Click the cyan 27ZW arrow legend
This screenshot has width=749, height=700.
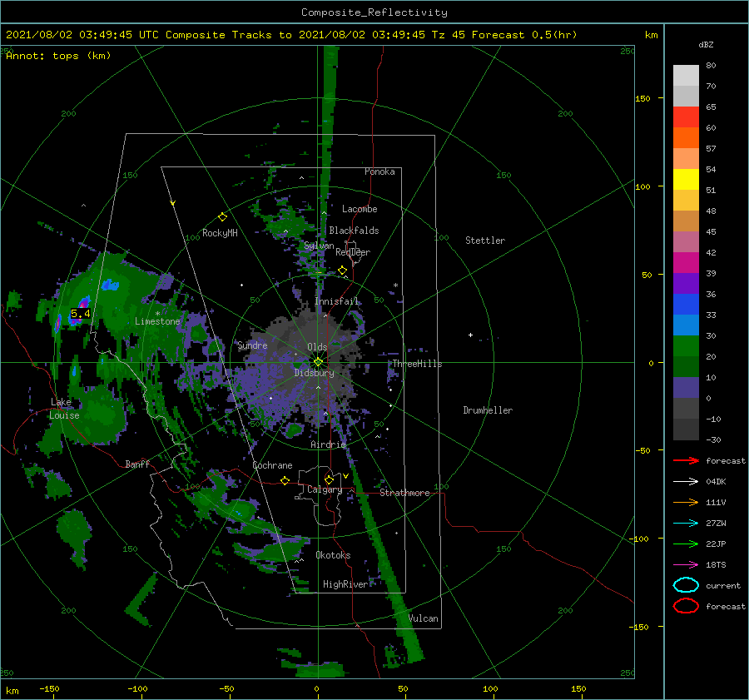tap(686, 524)
